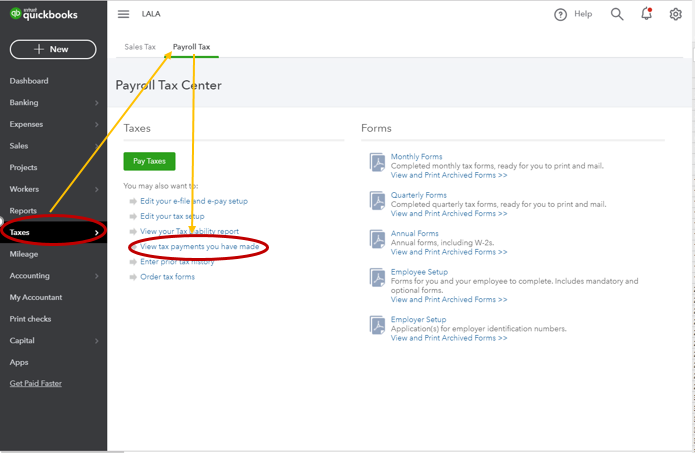Viewport: 696px width, 454px height.
Task: Expand the Expenses submenu chevron
Action: click(96, 125)
